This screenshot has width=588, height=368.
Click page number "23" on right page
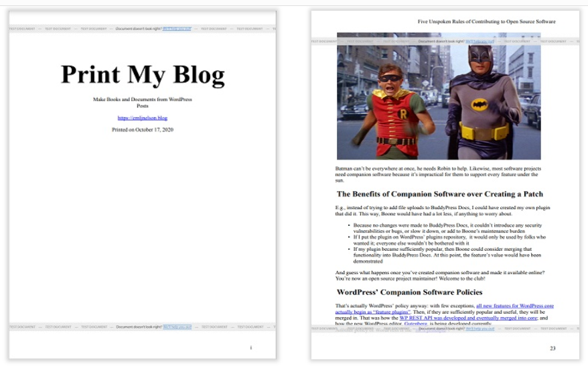click(x=553, y=348)
